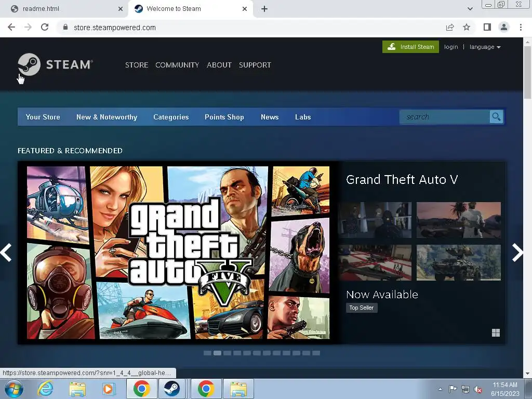This screenshot has width=532, height=399.
Task: View the top-right GTA V screenshot thumbnail
Action: pos(458,220)
